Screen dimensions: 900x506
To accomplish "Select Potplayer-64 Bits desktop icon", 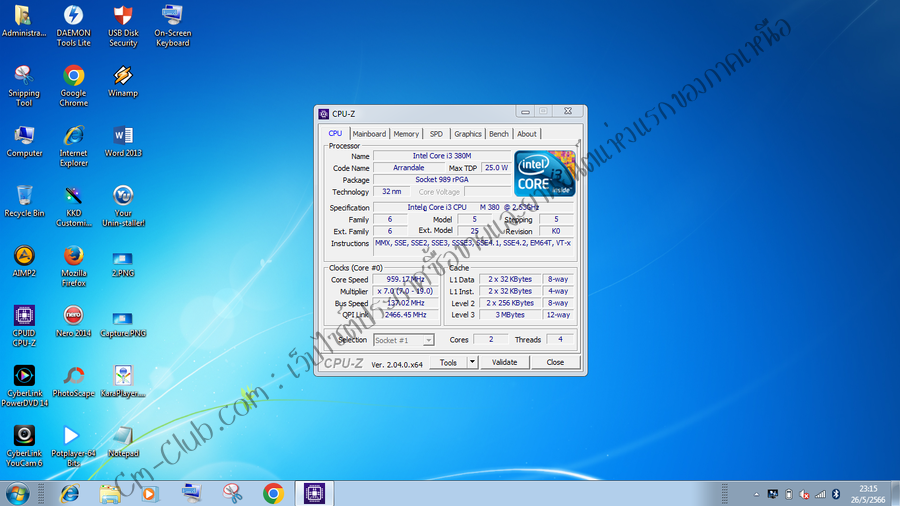I will [x=73, y=446].
